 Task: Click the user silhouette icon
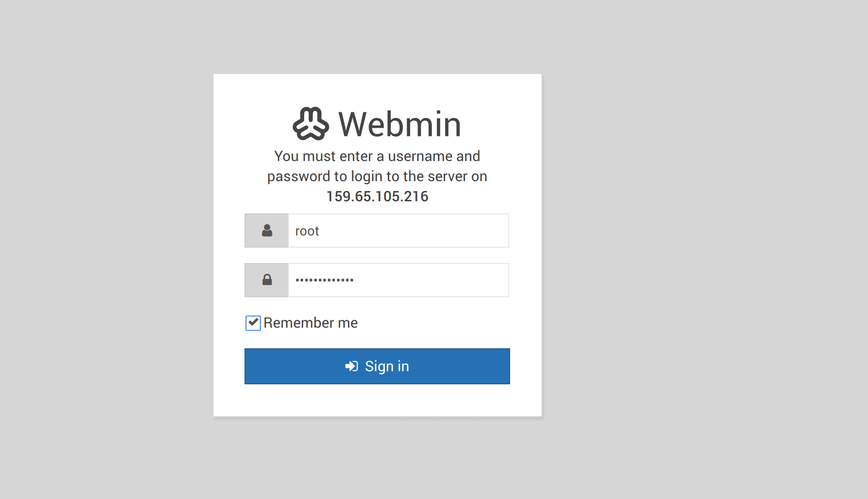click(267, 230)
